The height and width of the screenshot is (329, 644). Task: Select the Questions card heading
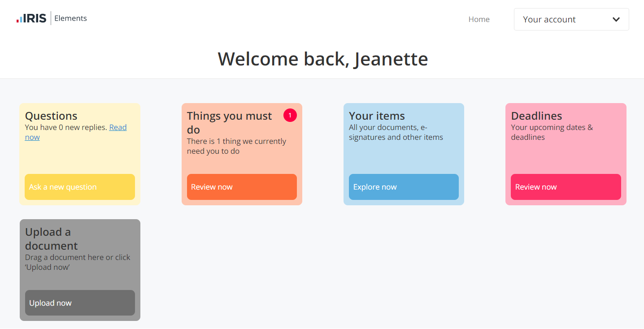click(51, 116)
